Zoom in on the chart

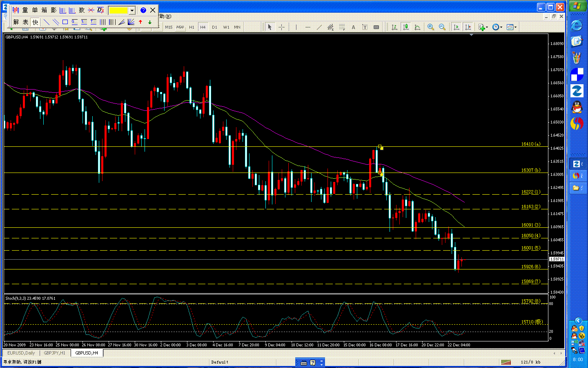pos(431,27)
